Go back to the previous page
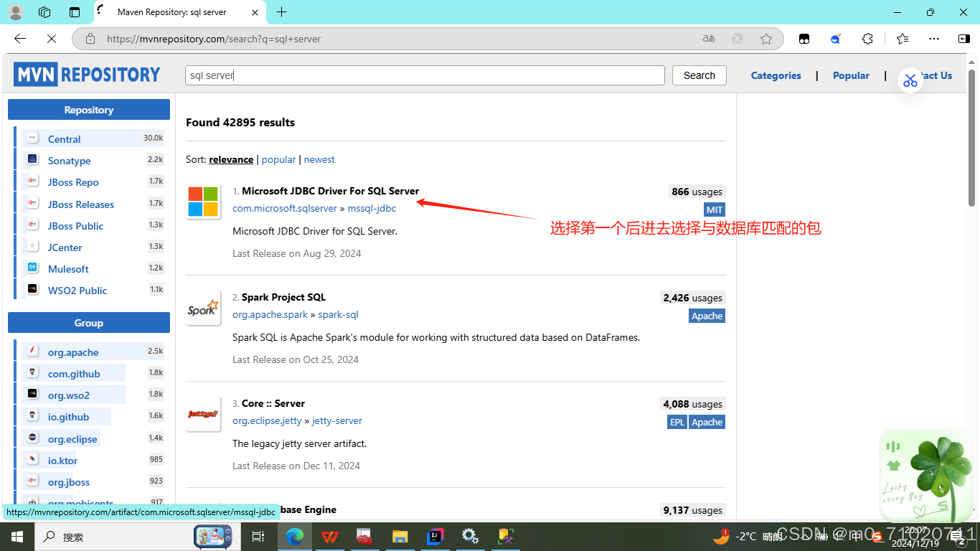 pyautogui.click(x=20, y=39)
